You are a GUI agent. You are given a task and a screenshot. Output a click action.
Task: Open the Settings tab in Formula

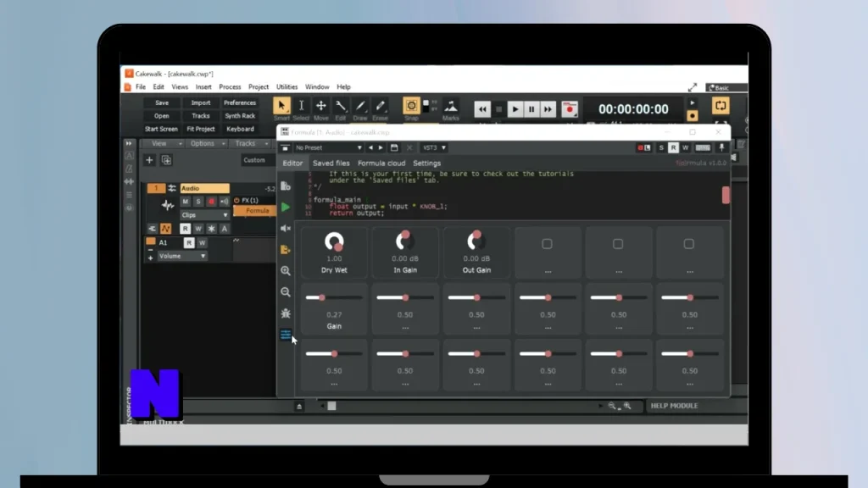tap(427, 164)
